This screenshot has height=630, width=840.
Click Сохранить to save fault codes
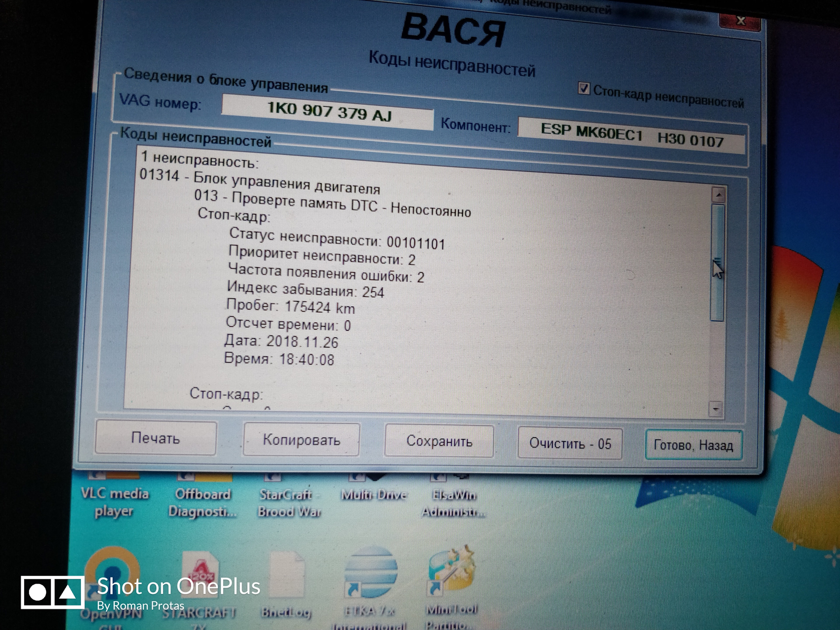439,441
